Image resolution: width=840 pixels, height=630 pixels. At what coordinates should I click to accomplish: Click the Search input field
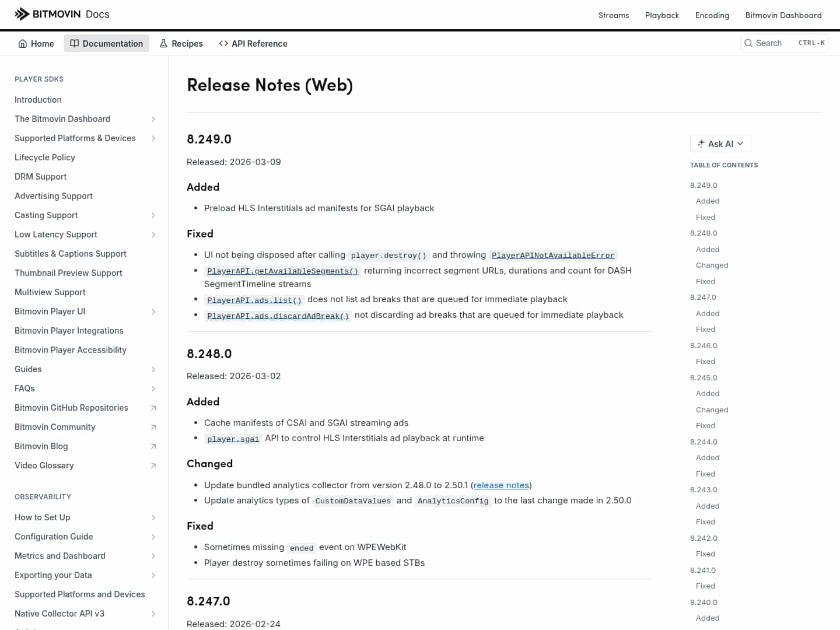click(x=785, y=43)
